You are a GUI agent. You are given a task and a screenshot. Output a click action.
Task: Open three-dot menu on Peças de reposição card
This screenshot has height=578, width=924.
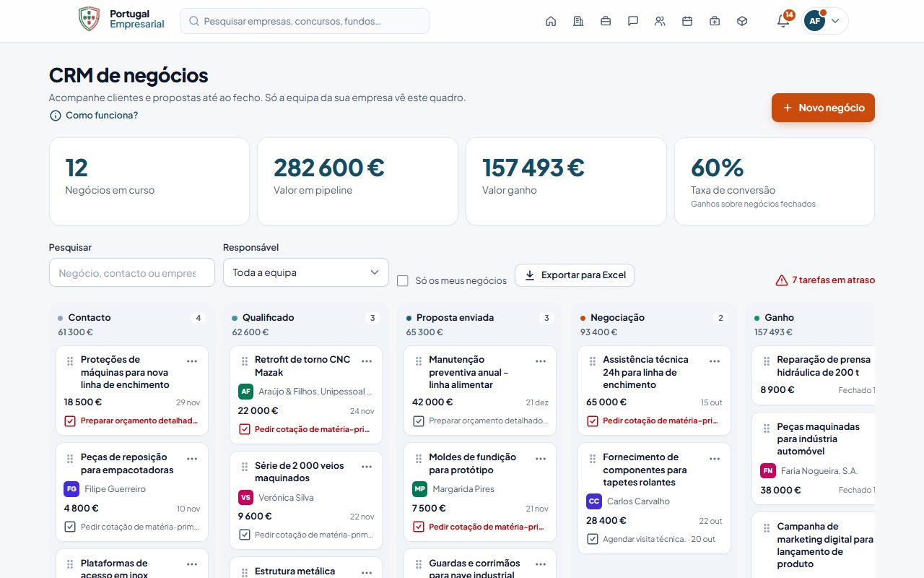coord(192,459)
